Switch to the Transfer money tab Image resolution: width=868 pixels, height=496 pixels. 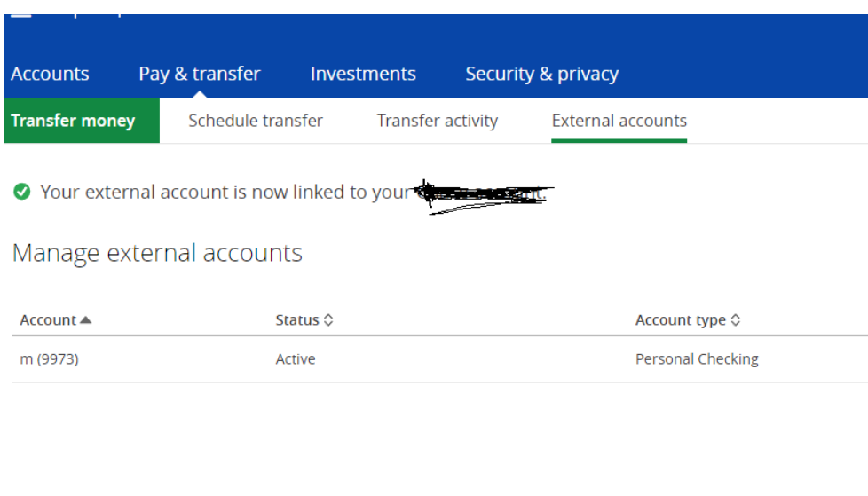73,121
